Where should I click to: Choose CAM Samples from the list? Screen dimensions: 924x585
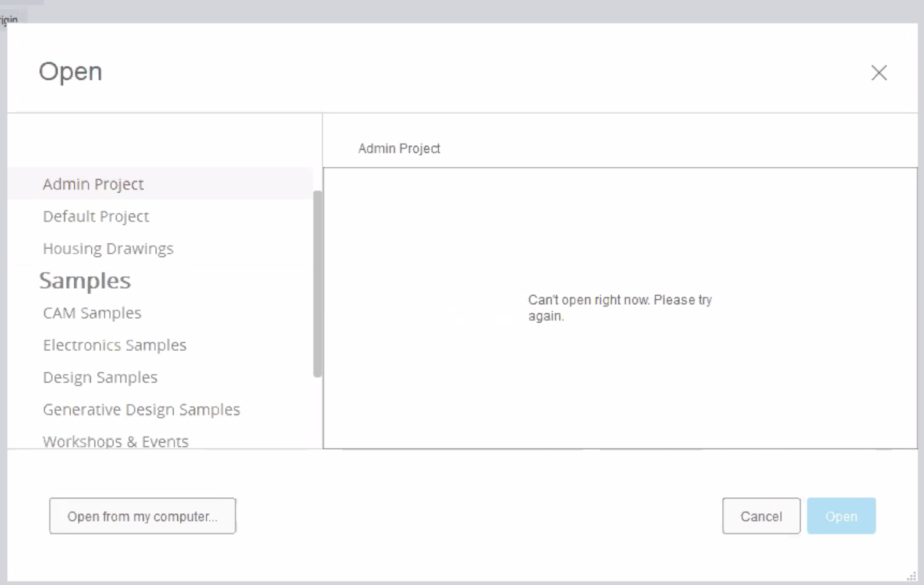click(x=92, y=313)
